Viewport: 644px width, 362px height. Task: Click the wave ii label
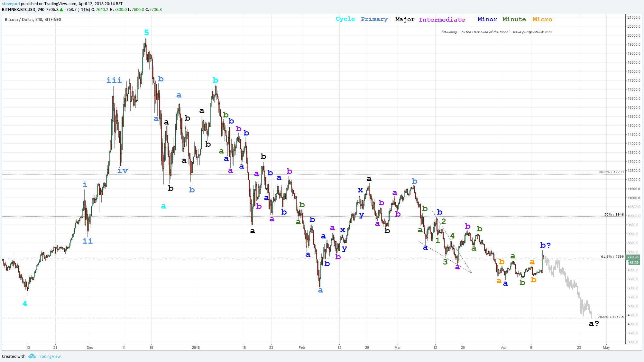click(x=87, y=241)
